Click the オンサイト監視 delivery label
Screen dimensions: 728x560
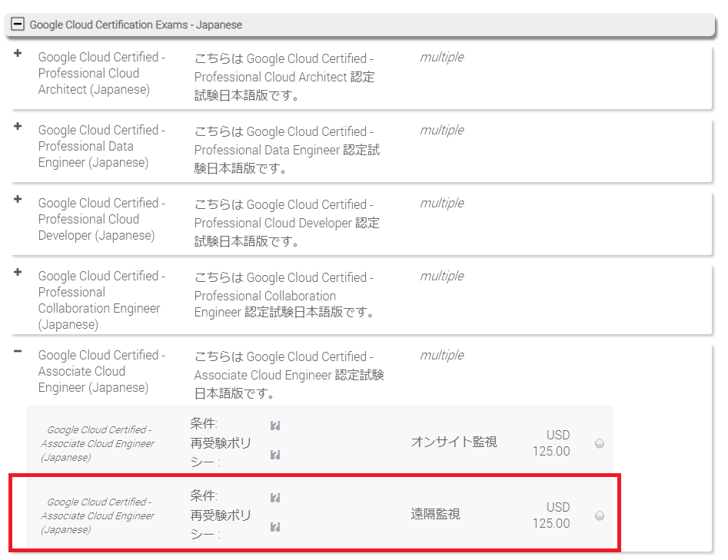[454, 442]
